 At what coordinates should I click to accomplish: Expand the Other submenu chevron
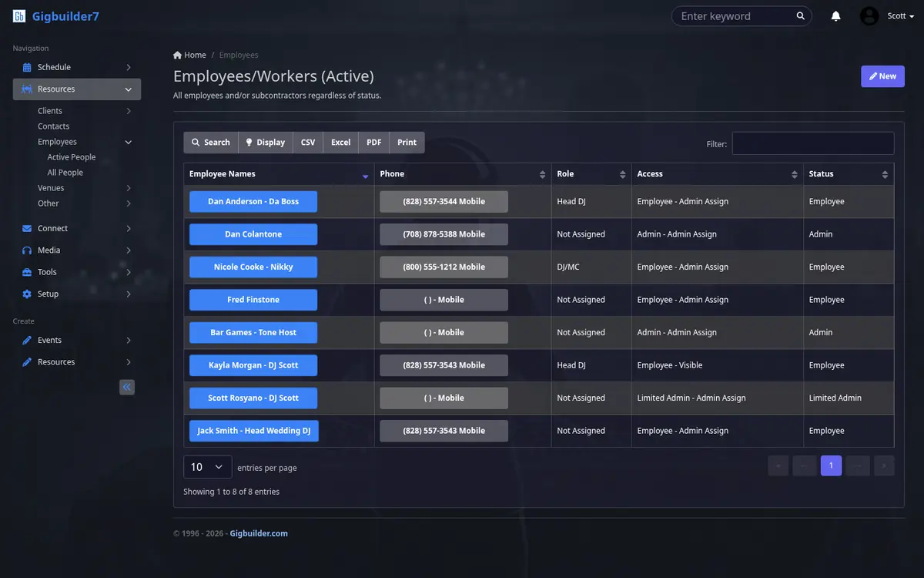click(129, 203)
